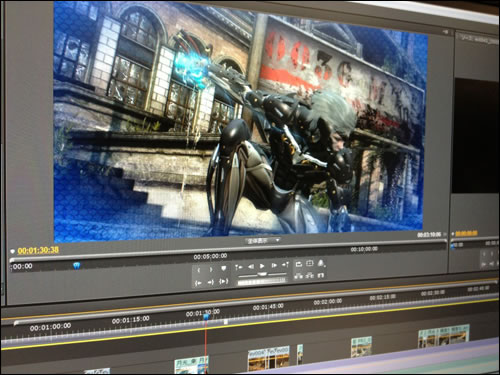Image resolution: width=500 pixels, height=375 pixels.
Task: Click the Mark In bracket icon
Action: point(199,270)
